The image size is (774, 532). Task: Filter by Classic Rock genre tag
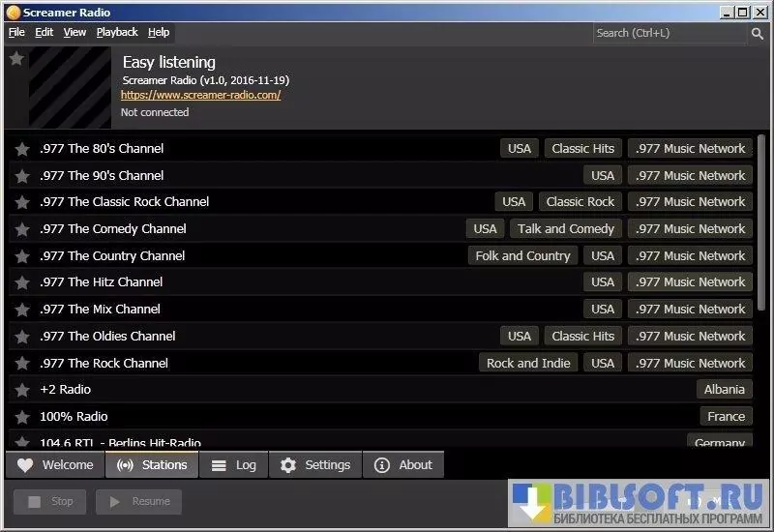(x=580, y=202)
